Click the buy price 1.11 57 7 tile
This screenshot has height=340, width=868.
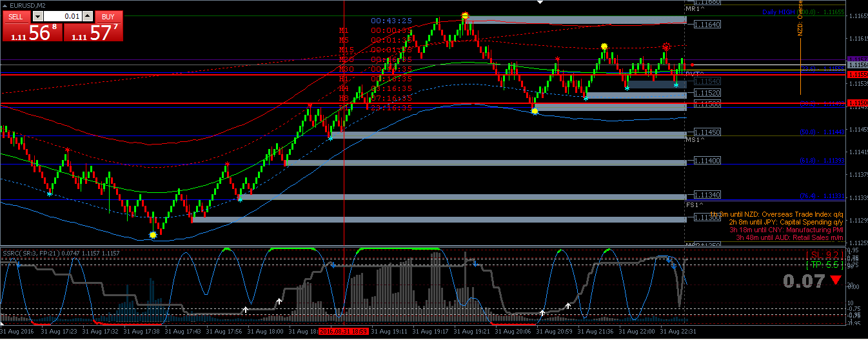93,32
